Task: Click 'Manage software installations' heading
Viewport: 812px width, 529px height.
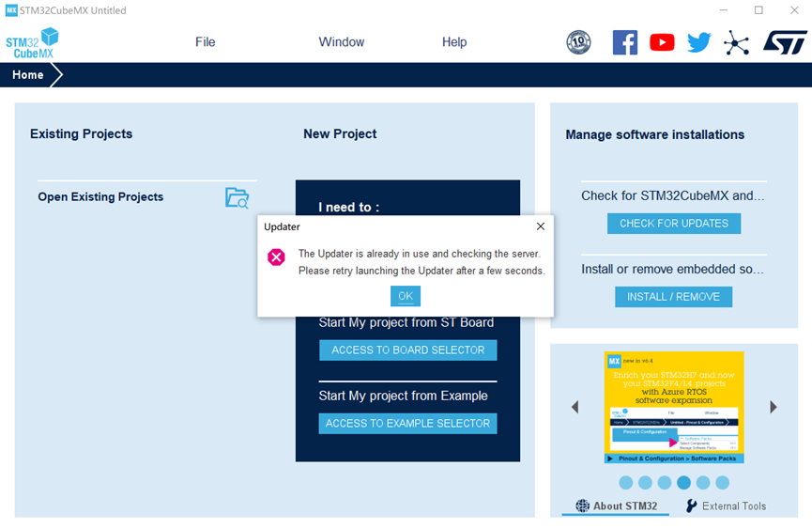Action: pos(654,134)
